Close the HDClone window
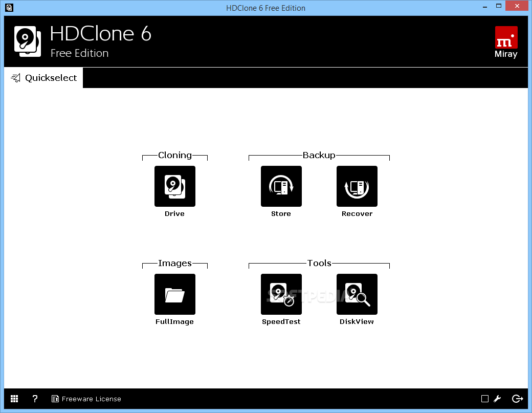Screen dimensions: 532x413 click(517, 6)
